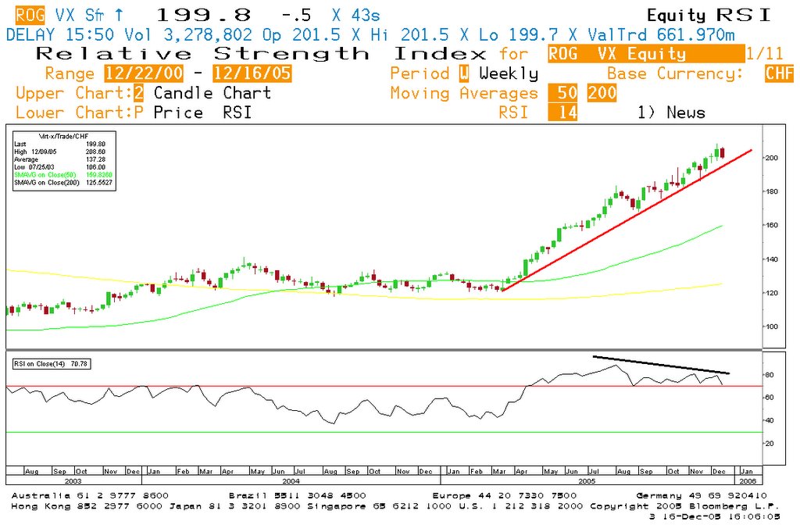Click the Vol 3,278,802 volume figure
The width and height of the screenshot is (800, 532).
pyautogui.click(x=188, y=34)
